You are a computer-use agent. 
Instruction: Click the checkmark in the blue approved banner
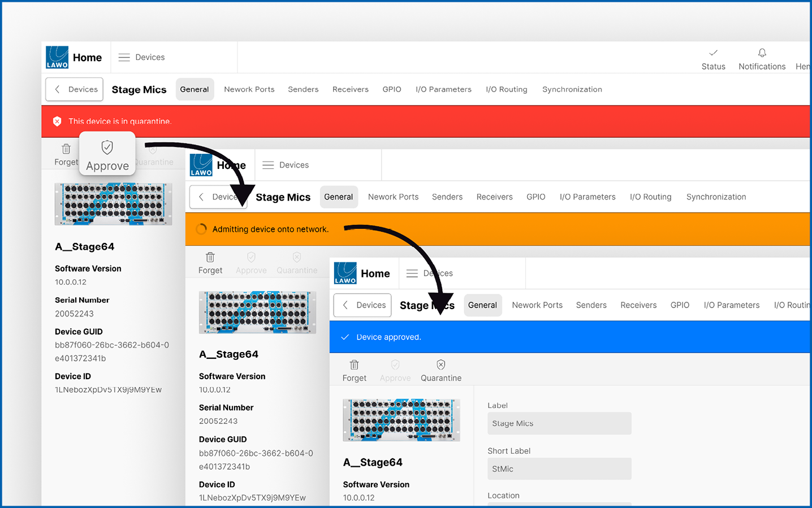pyautogui.click(x=345, y=337)
